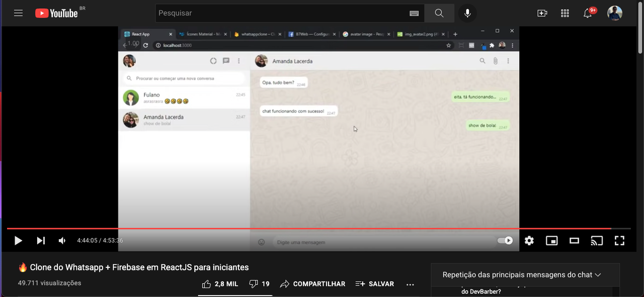Click the status circle icon in WhatsApp clone
644x297 pixels.
click(213, 61)
